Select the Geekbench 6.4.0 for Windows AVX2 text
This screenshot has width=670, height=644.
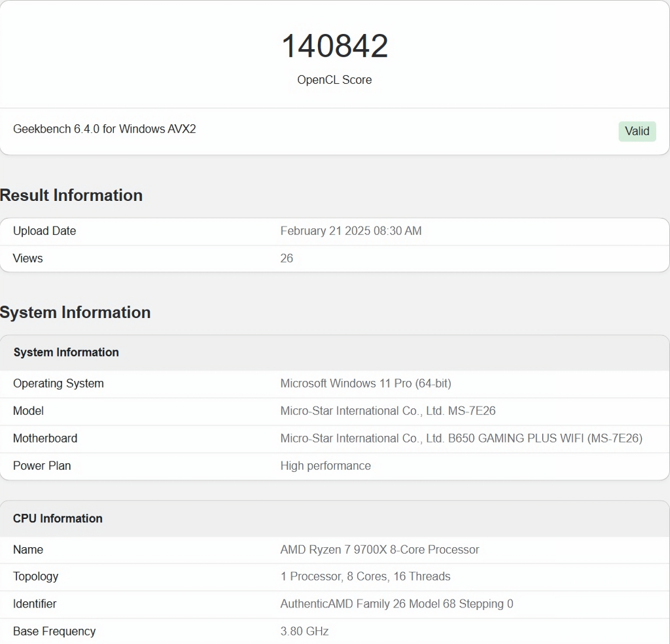(105, 129)
